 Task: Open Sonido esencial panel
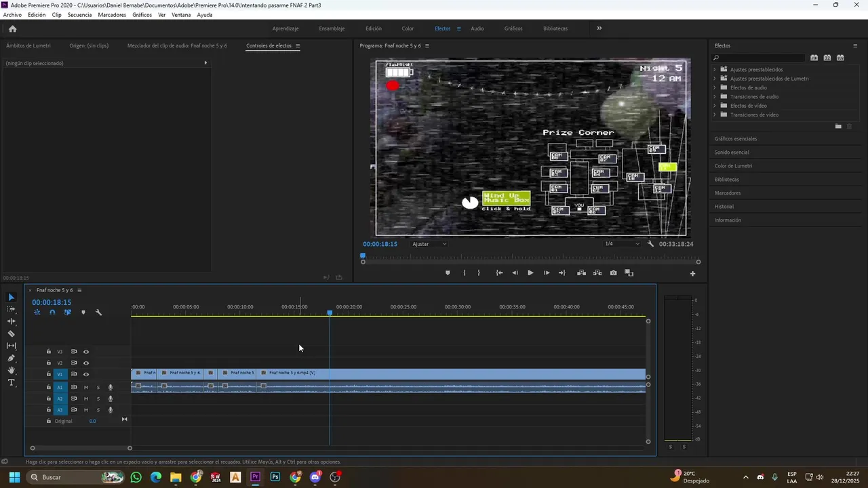(x=732, y=152)
